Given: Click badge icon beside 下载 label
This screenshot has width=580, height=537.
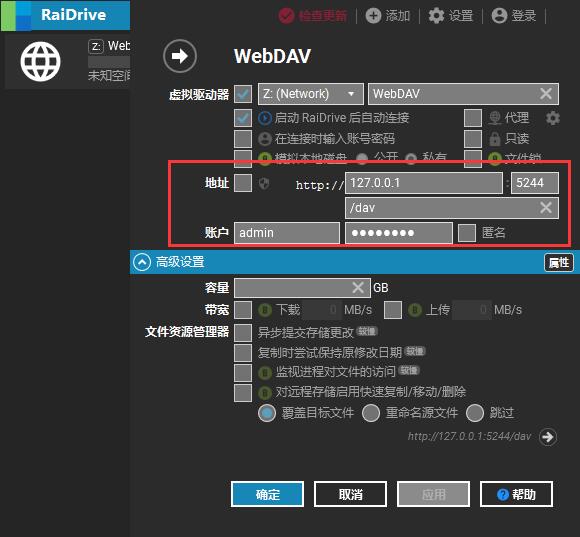Looking at the screenshot, I should (x=265, y=310).
